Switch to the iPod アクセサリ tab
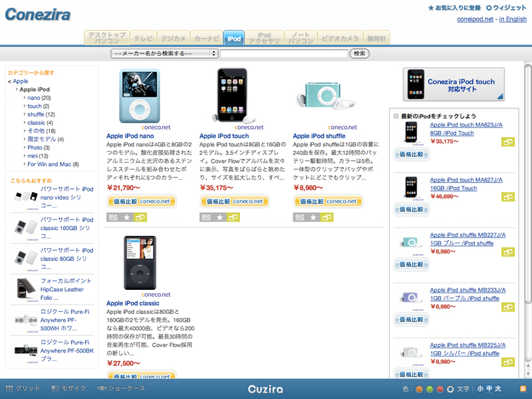 [x=264, y=38]
